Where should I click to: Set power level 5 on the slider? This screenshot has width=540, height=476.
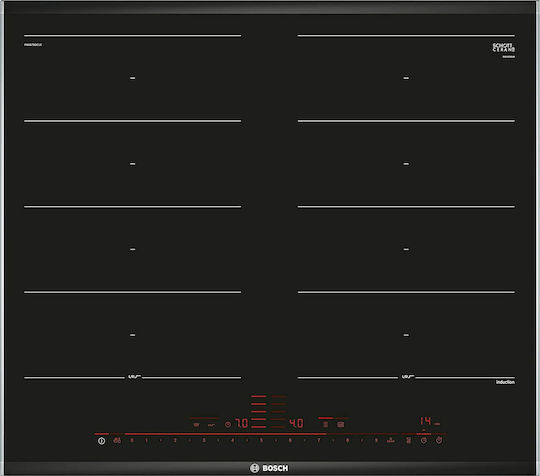(x=261, y=440)
